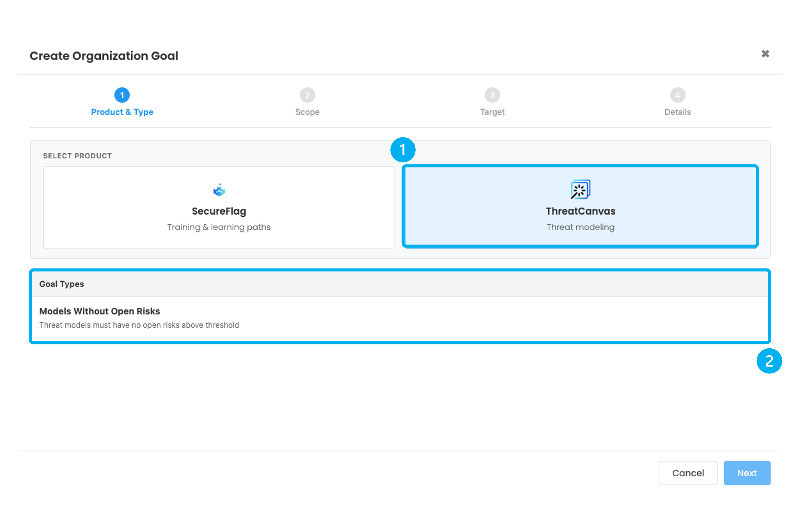Click step 4 circle in wizard
This screenshot has height=532, width=805.
(x=677, y=95)
